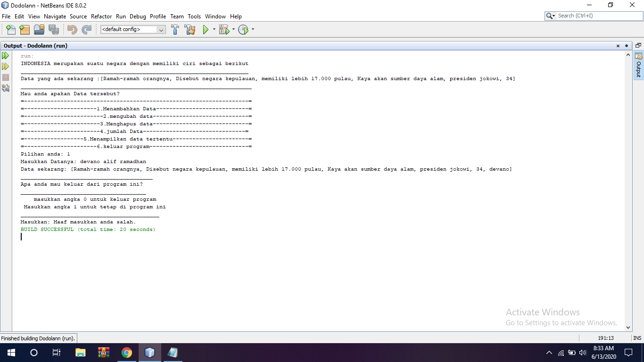Click the Open Project icon
The width and height of the screenshot is (644, 362).
click(x=39, y=29)
